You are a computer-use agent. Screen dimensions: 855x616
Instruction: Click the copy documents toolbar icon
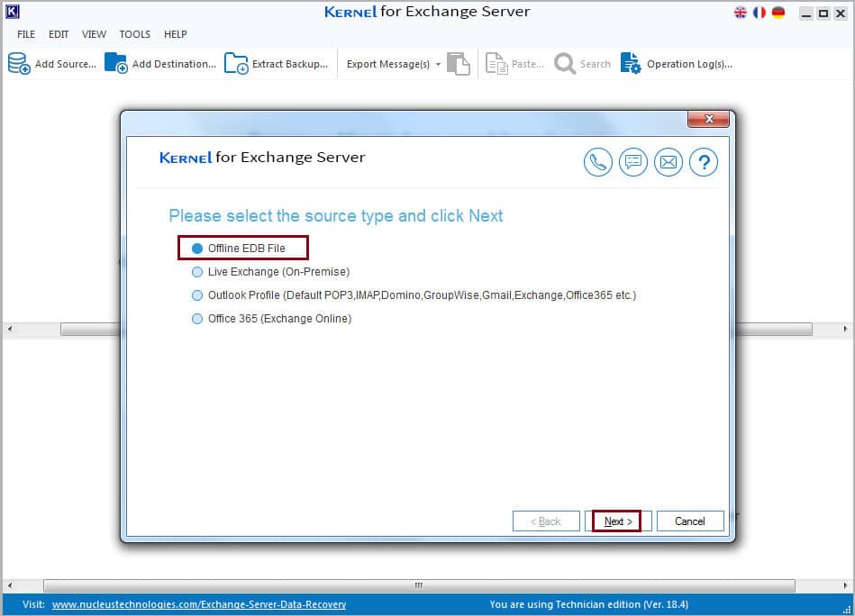pos(459,64)
